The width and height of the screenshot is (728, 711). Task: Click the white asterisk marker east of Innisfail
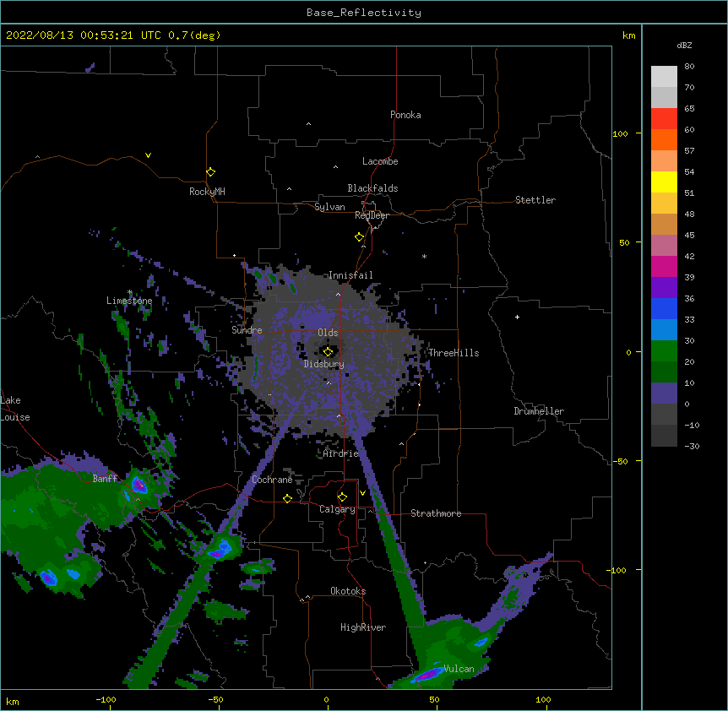click(x=424, y=256)
